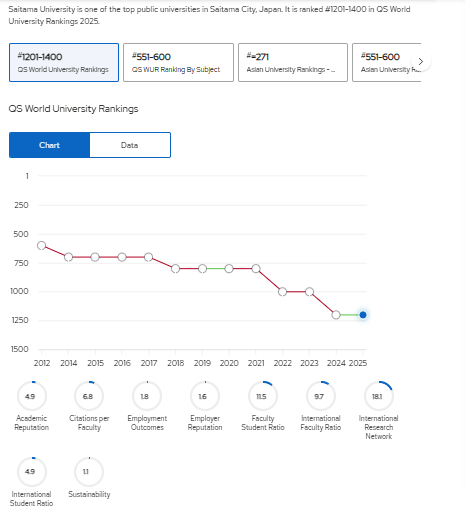Screen dimensions: 465x510
Task: Open the partially hidden #551-600 Asian University card
Action: tap(387, 62)
